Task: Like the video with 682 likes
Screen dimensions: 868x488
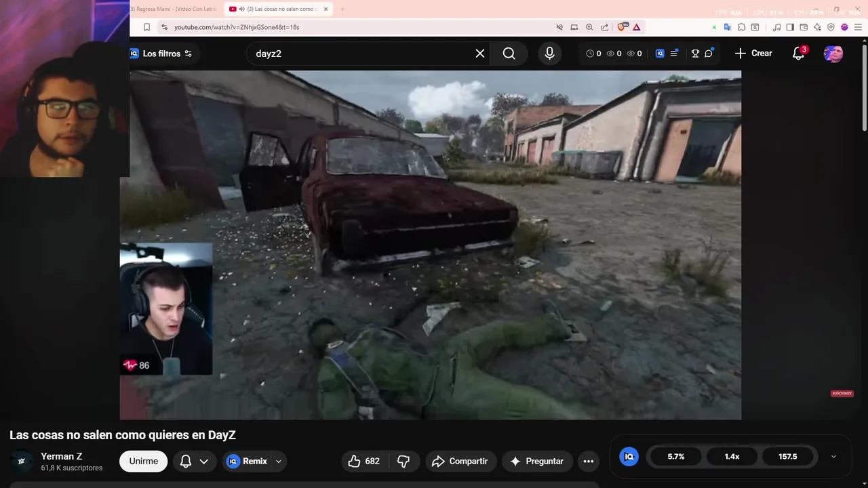Action: click(364, 462)
